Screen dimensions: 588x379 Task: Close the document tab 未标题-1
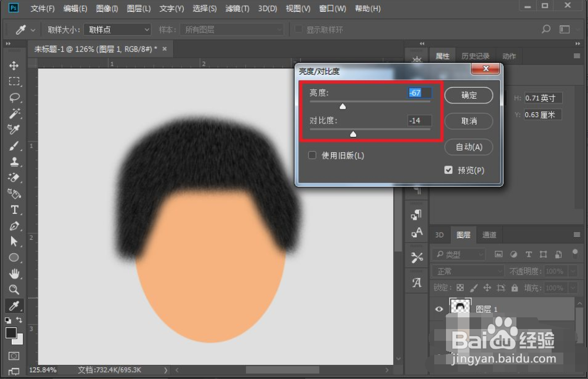click(x=164, y=49)
